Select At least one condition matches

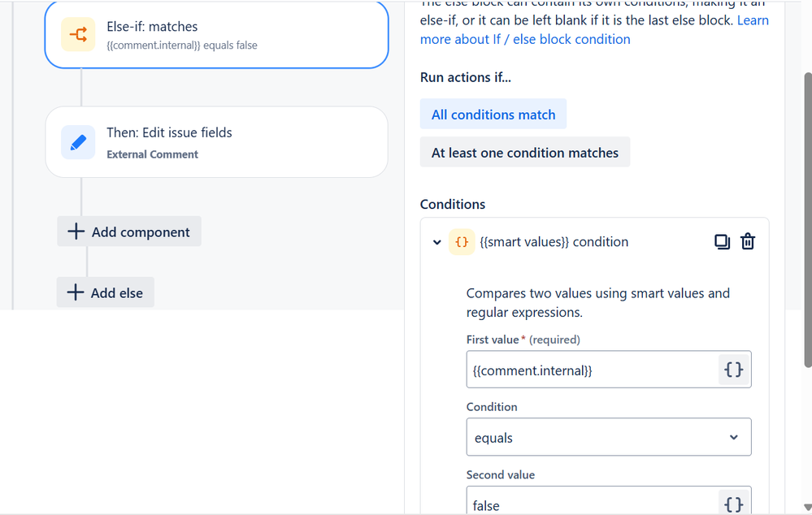[524, 153]
